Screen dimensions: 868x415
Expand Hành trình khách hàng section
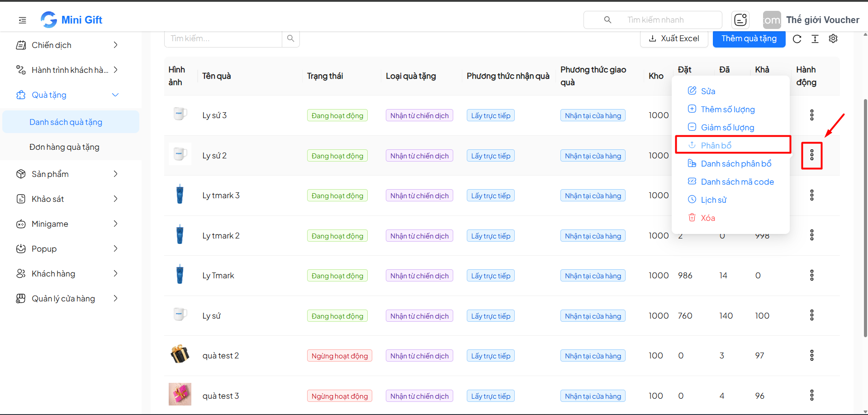pyautogui.click(x=68, y=70)
